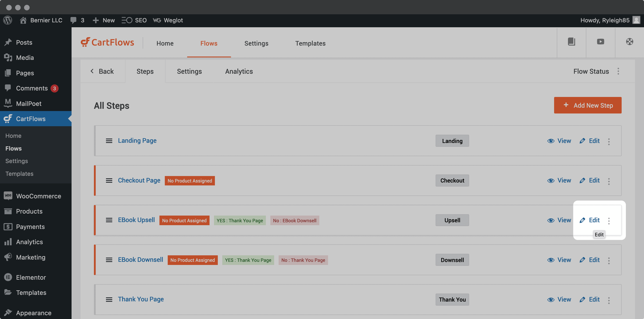Image resolution: width=644 pixels, height=319 pixels.
Task: Click the Elementor sidebar icon
Action: pos(8,277)
